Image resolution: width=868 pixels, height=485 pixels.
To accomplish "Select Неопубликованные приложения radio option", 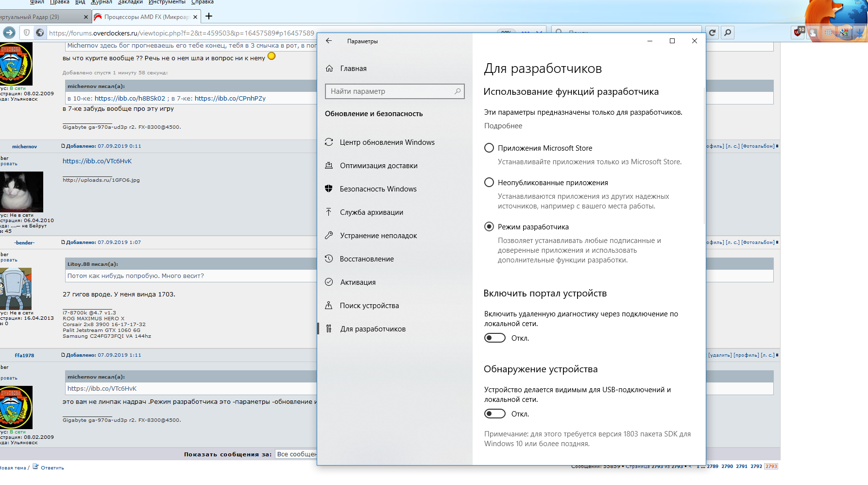I will coord(489,183).
